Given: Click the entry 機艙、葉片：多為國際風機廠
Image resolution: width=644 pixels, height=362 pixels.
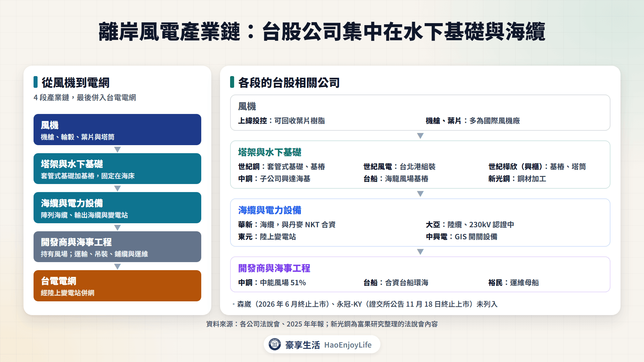Looking at the screenshot, I should point(473,121).
